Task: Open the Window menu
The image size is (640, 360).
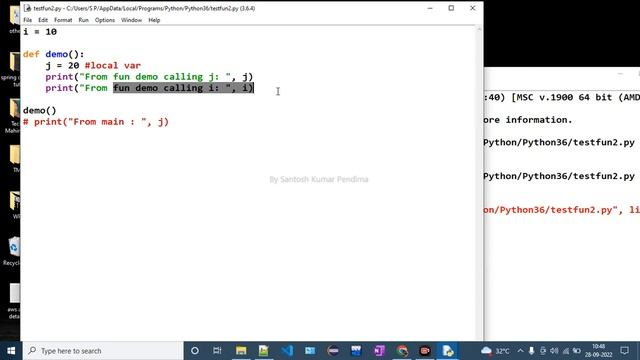Action: click(131, 20)
